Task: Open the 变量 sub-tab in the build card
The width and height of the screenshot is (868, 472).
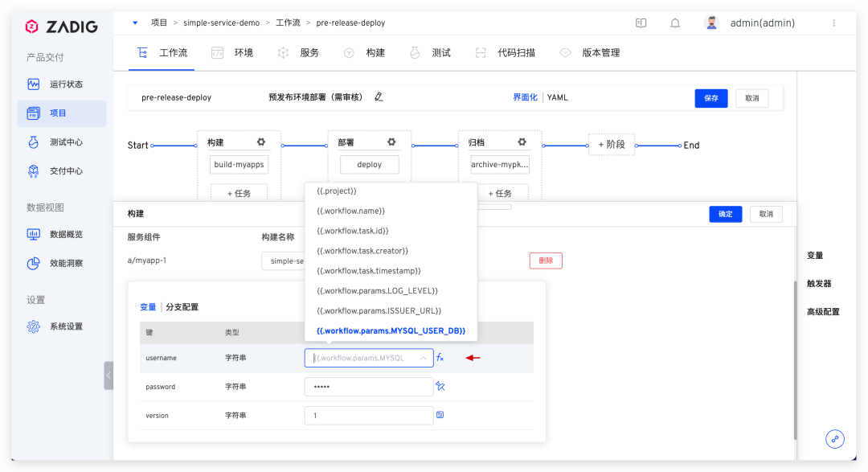Action: (x=148, y=307)
